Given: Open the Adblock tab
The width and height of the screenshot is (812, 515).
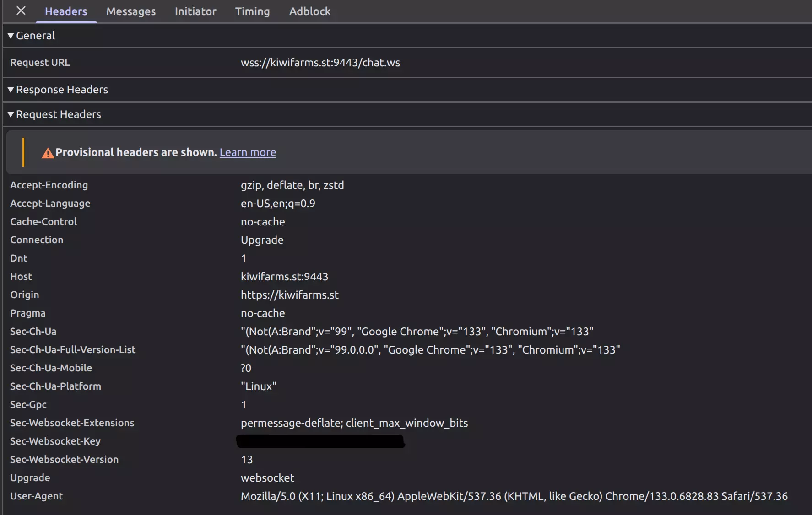Looking at the screenshot, I should pos(310,11).
